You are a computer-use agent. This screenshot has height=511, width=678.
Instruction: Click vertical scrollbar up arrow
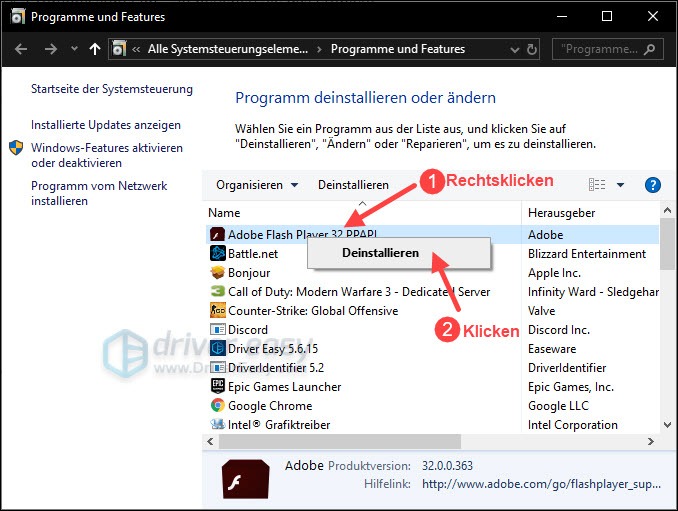667,211
